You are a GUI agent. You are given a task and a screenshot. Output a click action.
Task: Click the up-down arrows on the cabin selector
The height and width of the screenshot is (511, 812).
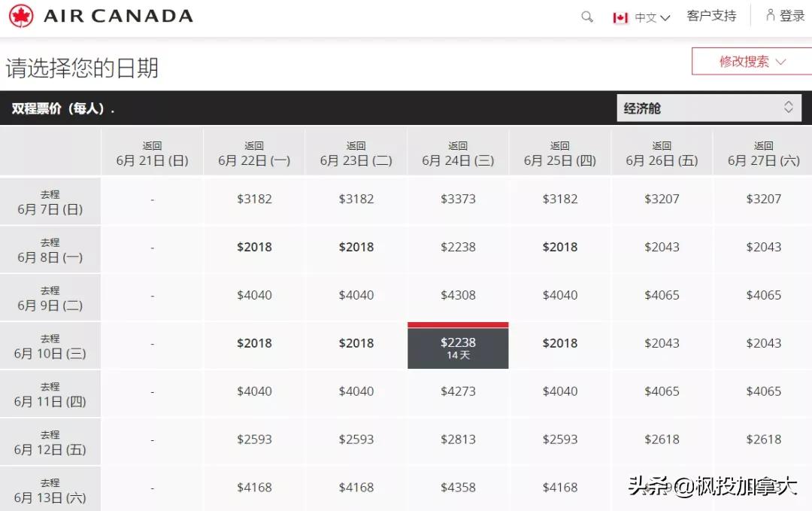point(789,108)
